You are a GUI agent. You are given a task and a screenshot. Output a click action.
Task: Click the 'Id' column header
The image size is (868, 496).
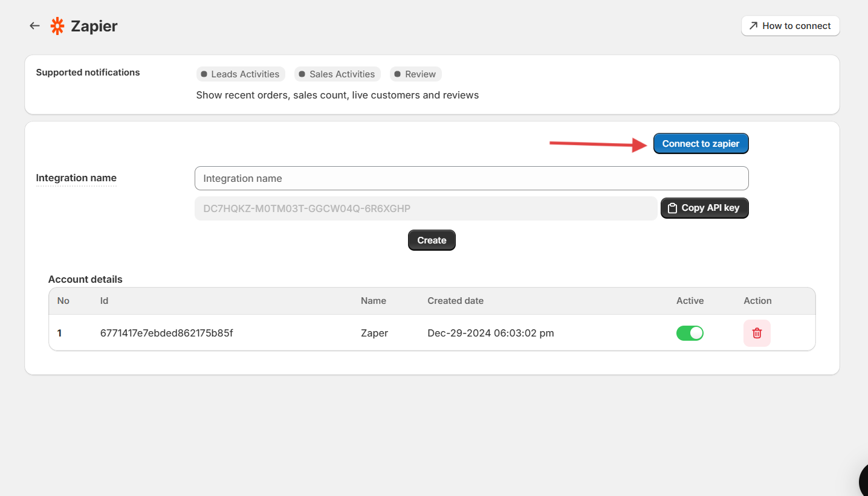(x=104, y=301)
